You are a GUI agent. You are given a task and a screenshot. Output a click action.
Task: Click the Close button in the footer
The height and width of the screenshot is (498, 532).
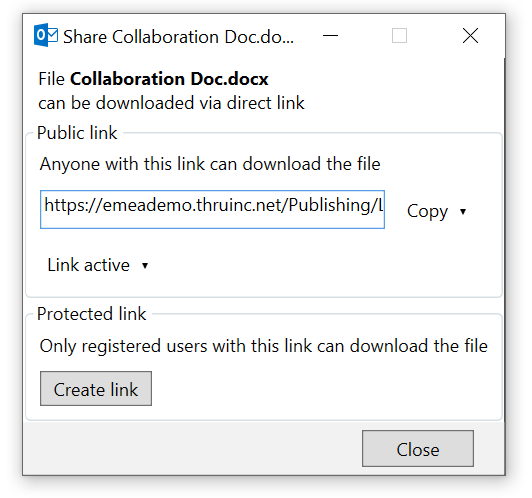tap(418, 448)
